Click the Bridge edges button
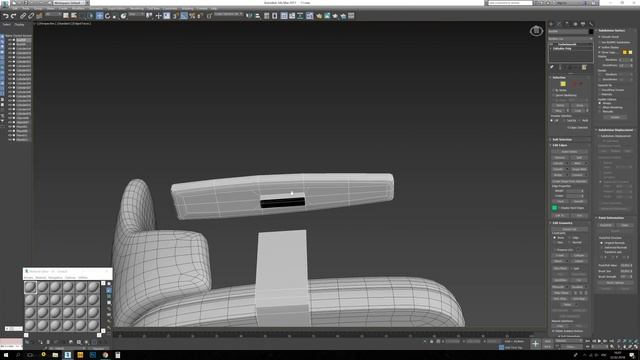Image resolution: width=640 pixels, height=360 pixels. coord(558,175)
